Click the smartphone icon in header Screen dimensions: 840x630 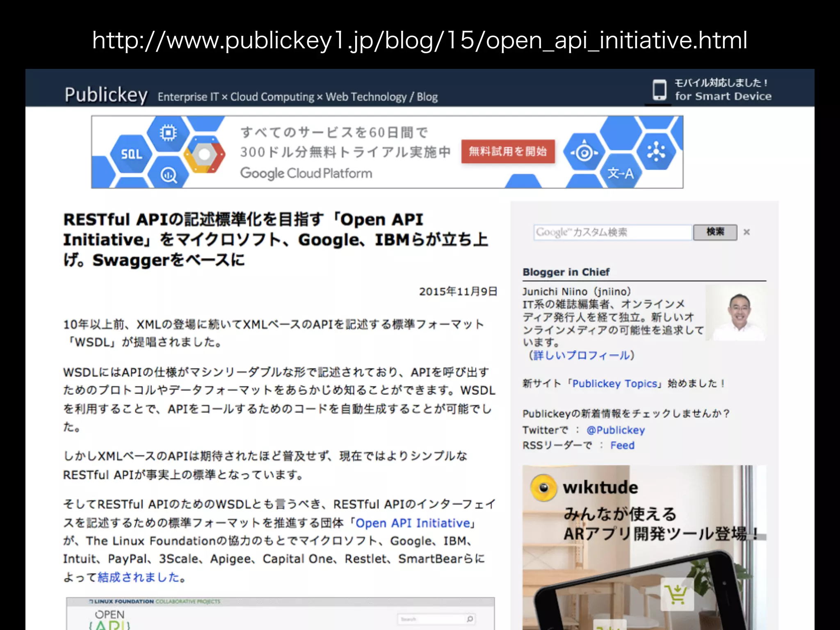[659, 90]
